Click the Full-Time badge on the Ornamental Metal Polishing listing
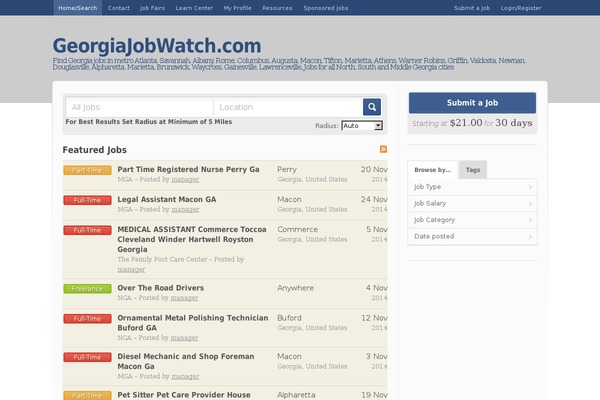 (87, 318)
